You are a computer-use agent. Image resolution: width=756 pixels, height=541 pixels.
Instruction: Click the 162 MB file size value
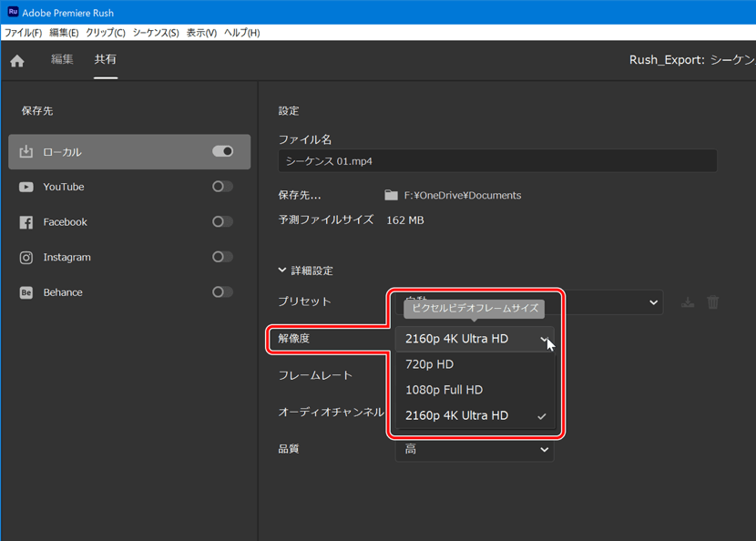pos(405,220)
